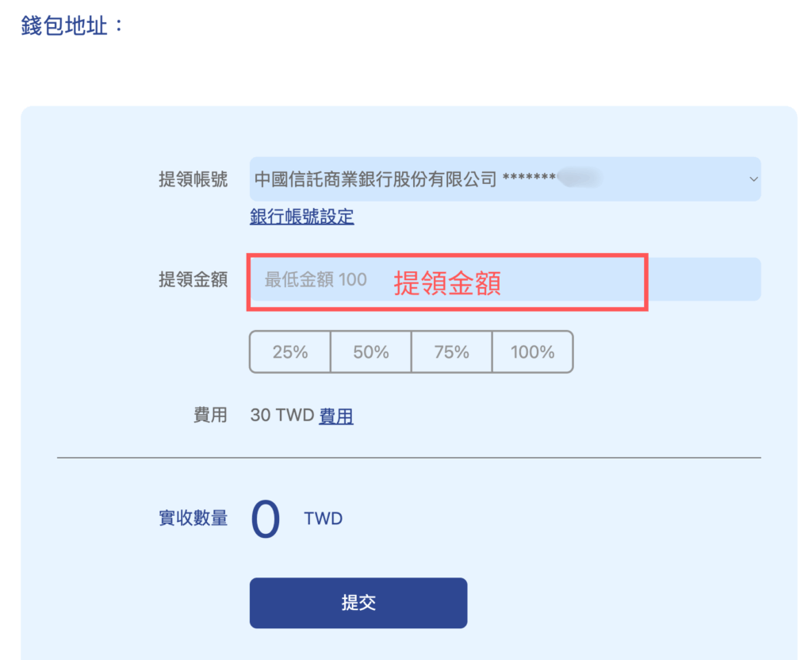Select the 75% amount option
The height and width of the screenshot is (660, 812).
pos(451,351)
